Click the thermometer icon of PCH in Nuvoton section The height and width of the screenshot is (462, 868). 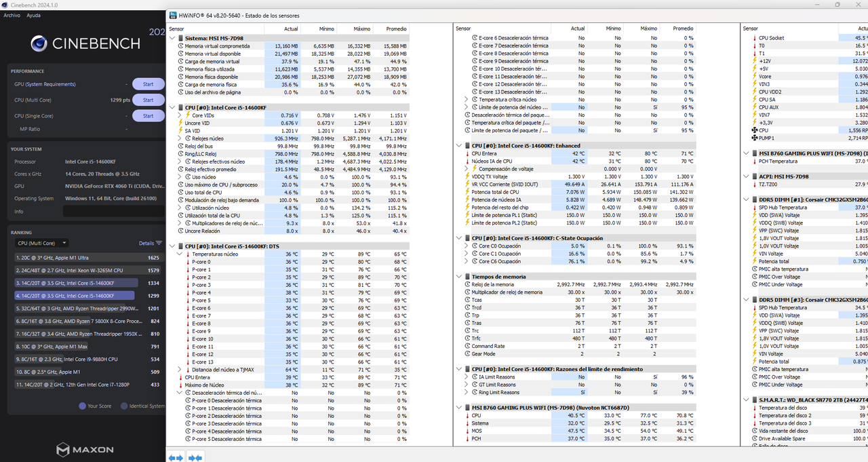(x=467, y=438)
